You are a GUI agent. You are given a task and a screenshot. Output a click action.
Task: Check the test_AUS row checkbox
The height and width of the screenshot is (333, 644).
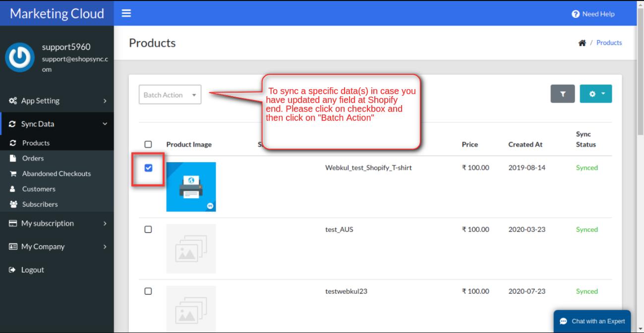(148, 229)
